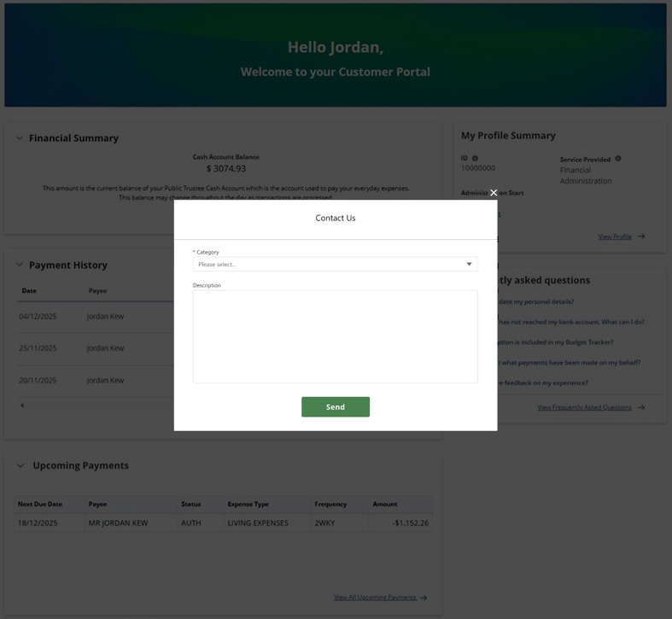Select the 25/11/2025 payment date

tap(38, 348)
